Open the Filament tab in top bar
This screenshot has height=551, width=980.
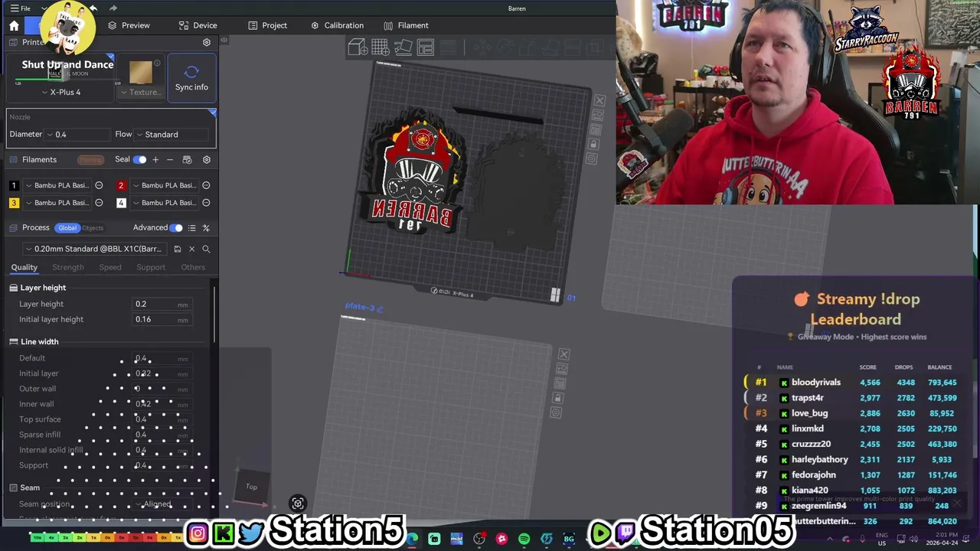pyautogui.click(x=406, y=25)
